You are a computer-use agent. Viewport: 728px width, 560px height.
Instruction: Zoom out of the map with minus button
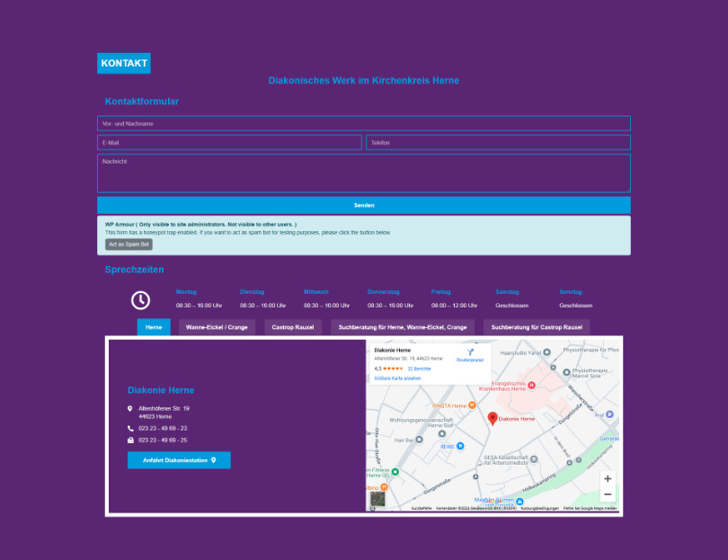point(608,494)
